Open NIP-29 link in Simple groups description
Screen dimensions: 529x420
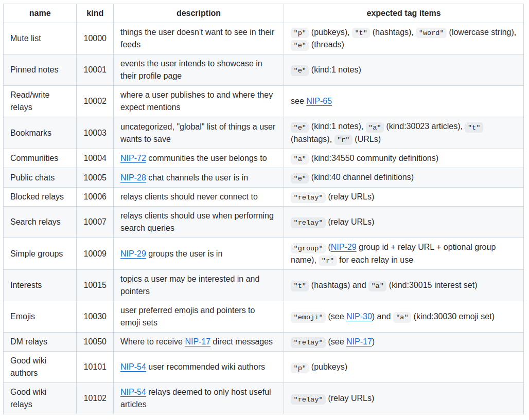coord(133,253)
